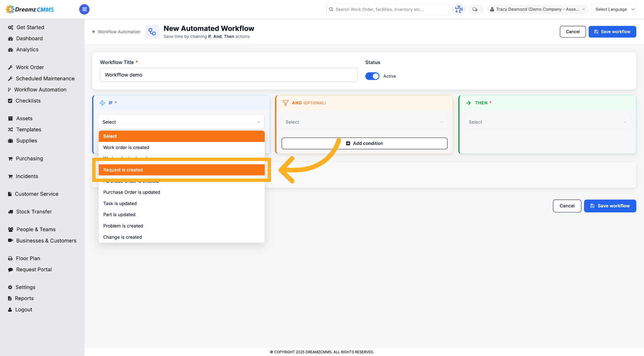Expand the IF trigger Select dropdown
Screen dimensions: 644x356
click(x=181, y=122)
